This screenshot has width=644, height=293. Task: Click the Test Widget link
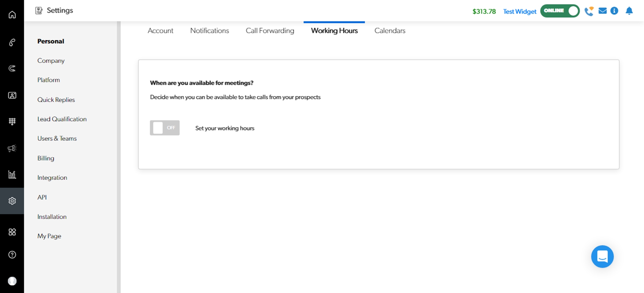pyautogui.click(x=519, y=12)
